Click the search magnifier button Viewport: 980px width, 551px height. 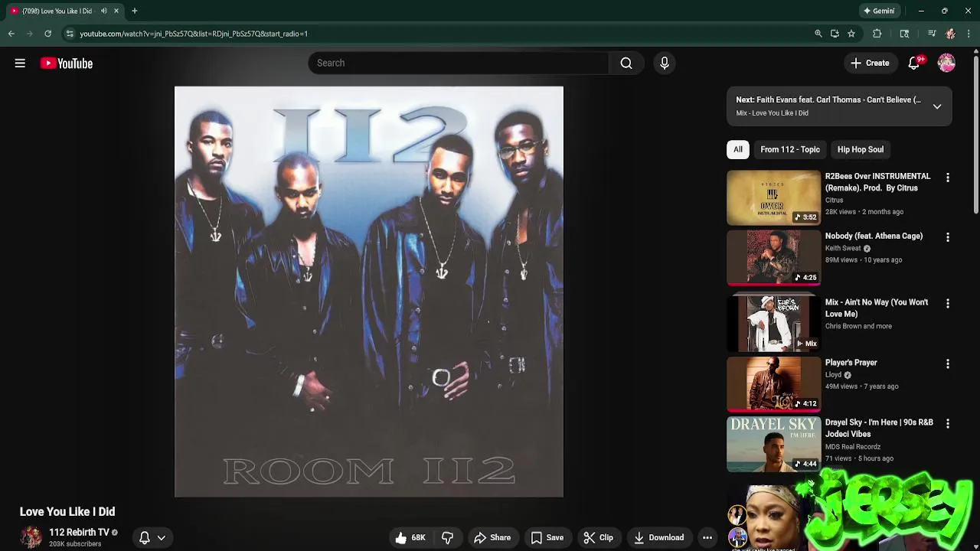626,64
